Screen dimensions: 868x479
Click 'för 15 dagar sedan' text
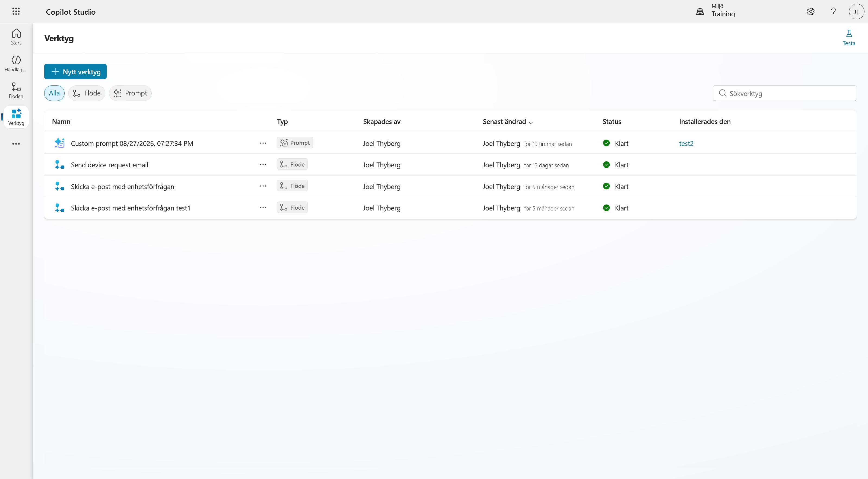(x=546, y=165)
